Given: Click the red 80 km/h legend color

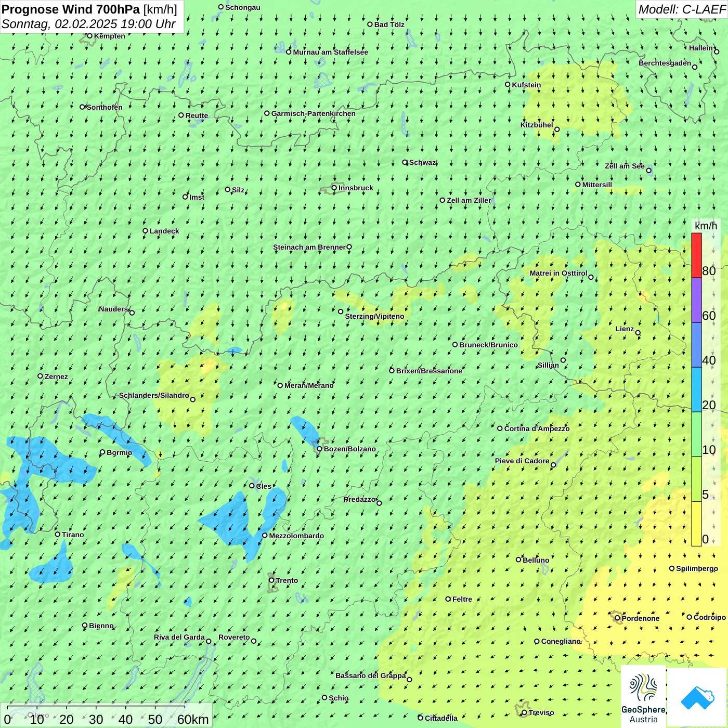Looking at the screenshot, I should click(x=696, y=255).
